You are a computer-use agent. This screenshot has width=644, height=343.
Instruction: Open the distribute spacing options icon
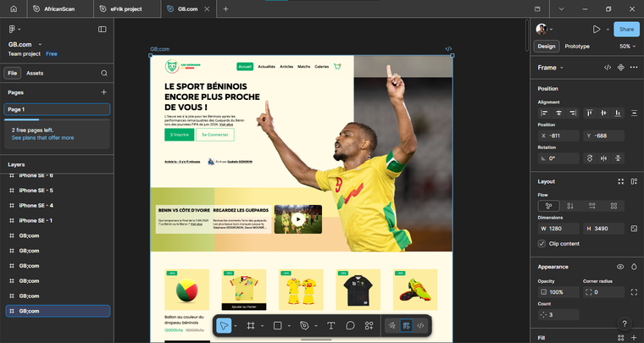point(634,113)
